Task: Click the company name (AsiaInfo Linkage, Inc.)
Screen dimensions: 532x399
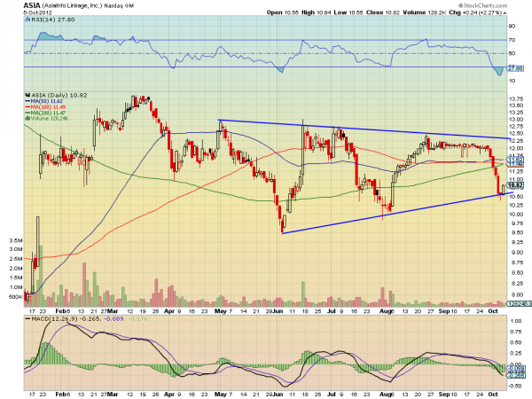Action: tap(72, 6)
